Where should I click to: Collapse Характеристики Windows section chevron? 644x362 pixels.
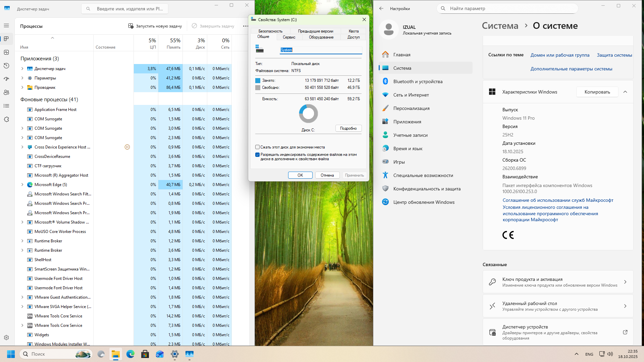click(625, 92)
